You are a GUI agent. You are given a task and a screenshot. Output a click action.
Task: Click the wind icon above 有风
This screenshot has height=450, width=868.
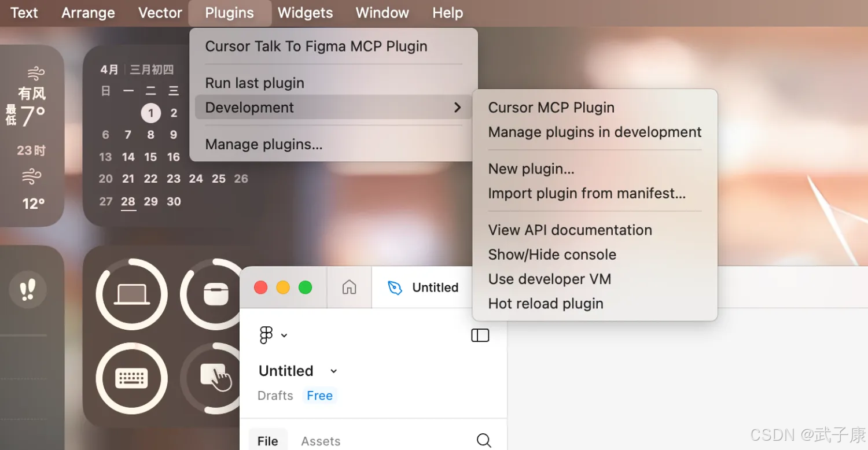36,73
